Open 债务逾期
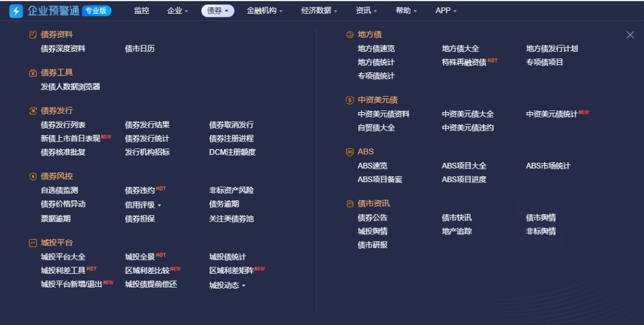 224,204
